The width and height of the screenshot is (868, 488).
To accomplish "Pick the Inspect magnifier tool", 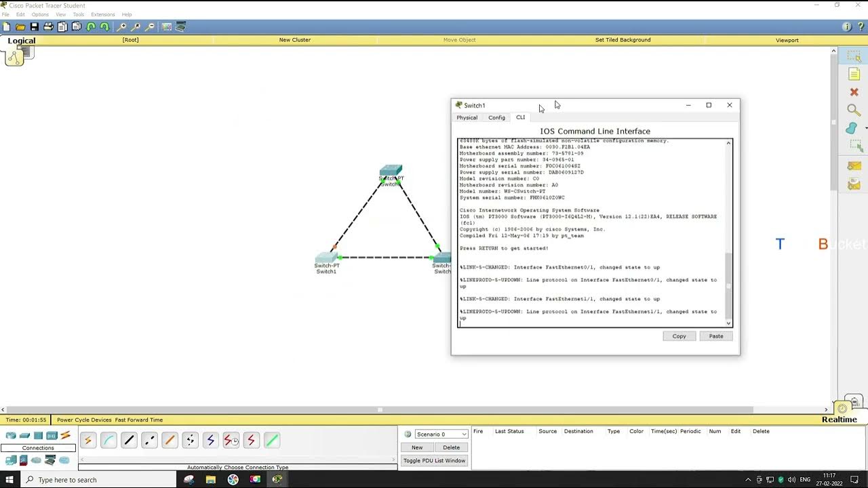I will click(x=854, y=110).
